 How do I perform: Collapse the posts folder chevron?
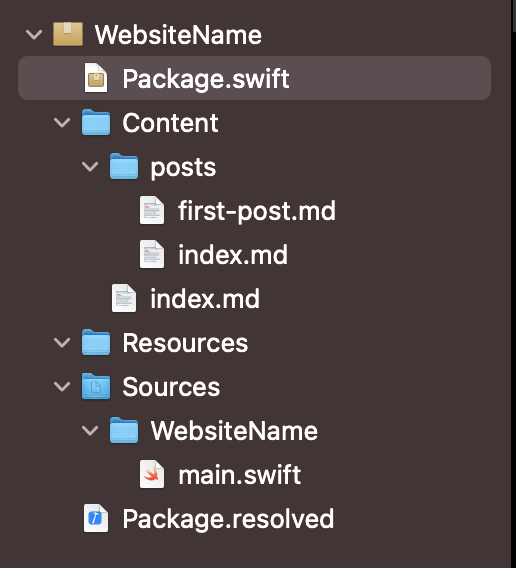coord(90,167)
